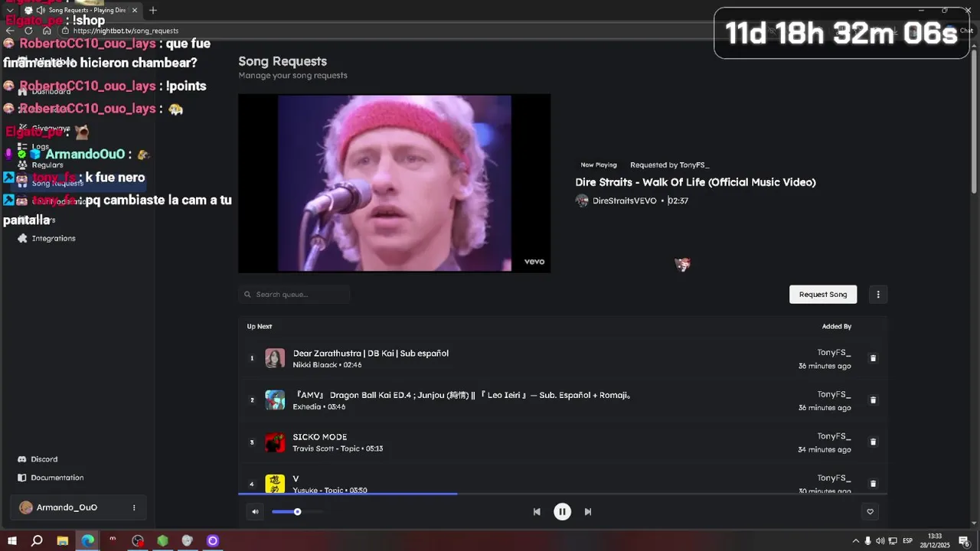Close the Song Requests browser tab
Image resolution: width=980 pixels, height=551 pixels.
pos(135,10)
